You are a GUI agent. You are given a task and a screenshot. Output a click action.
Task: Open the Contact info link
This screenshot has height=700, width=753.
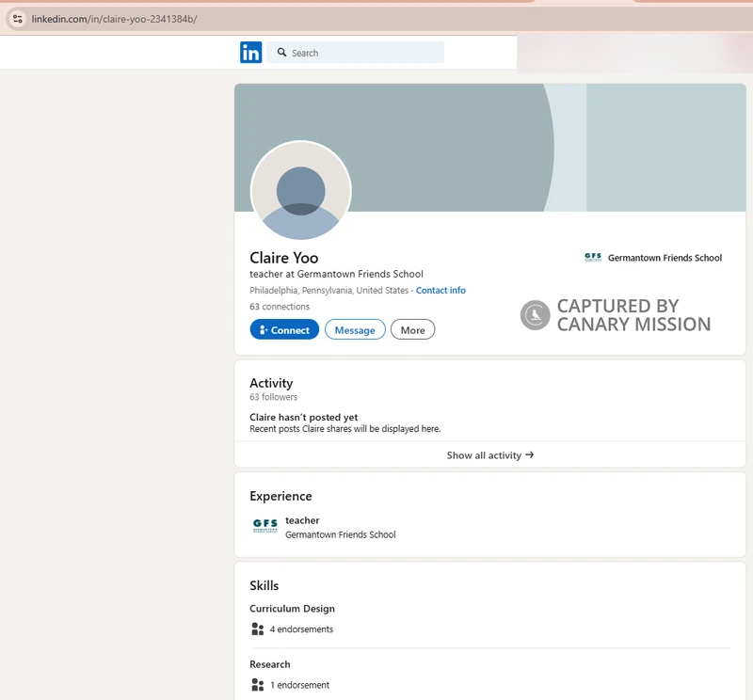pyautogui.click(x=441, y=290)
